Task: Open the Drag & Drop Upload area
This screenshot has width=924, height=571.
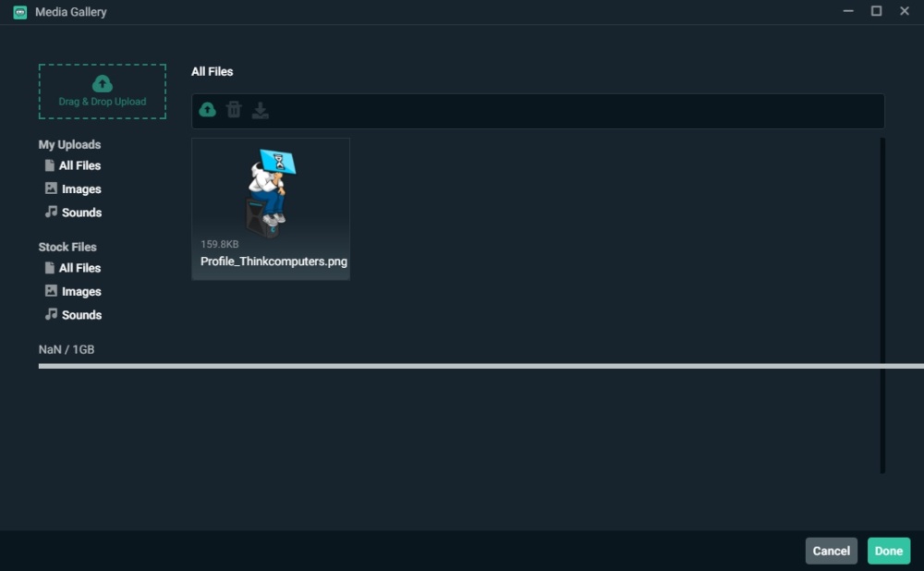Action: tap(103, 91)
